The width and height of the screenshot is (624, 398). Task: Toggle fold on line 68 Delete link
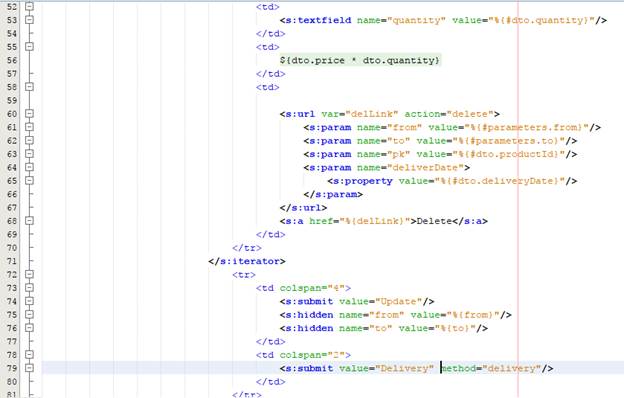point(29,220)
